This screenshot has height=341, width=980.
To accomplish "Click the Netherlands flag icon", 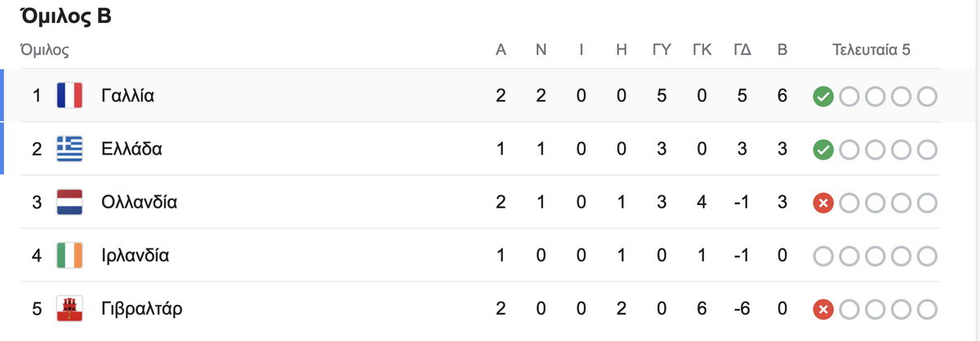I will coord(69,202).
